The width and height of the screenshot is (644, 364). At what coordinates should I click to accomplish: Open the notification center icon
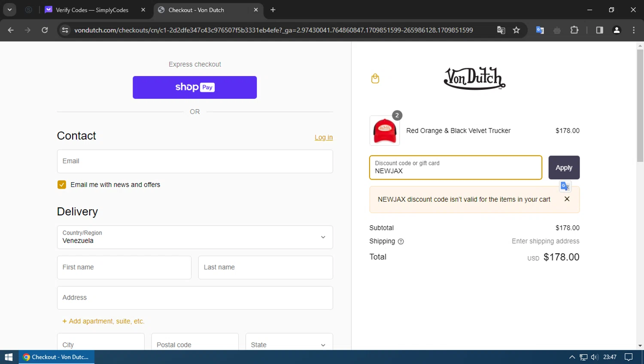click(x=629, y=357)
